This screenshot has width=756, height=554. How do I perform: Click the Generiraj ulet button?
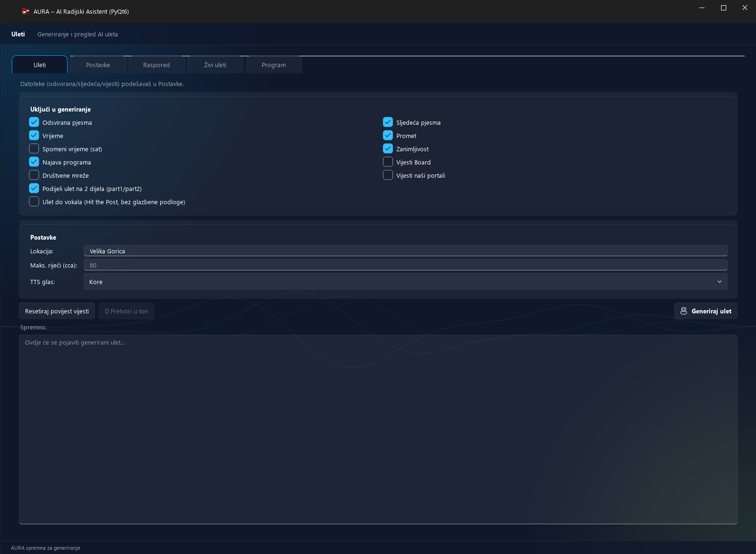[x=706, y=311]
